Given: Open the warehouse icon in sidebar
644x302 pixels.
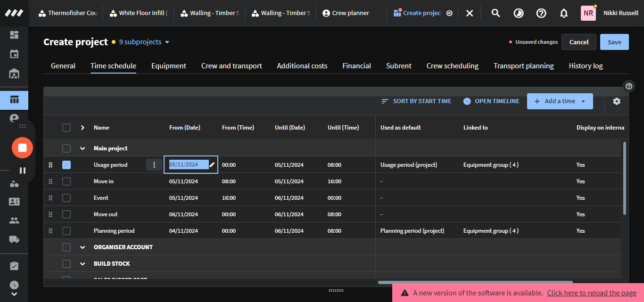Looking at the screenshot, I should point(14,74).
